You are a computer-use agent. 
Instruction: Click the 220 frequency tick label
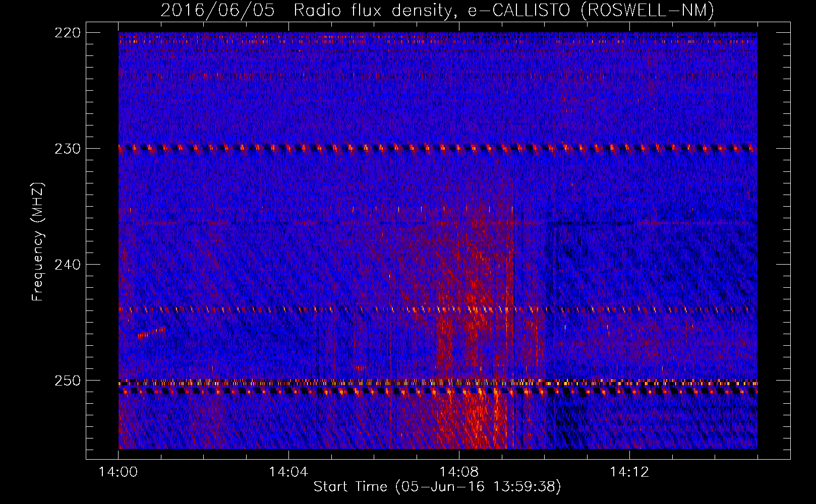pyautogui.click(x=67, y=33)
